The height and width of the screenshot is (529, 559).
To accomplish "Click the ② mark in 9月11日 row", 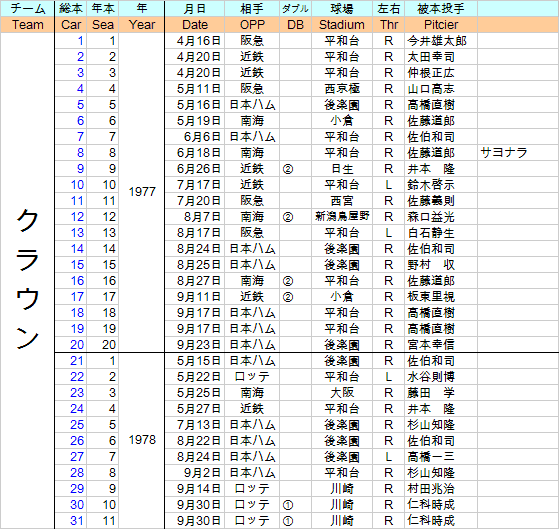I will [288, 297].
